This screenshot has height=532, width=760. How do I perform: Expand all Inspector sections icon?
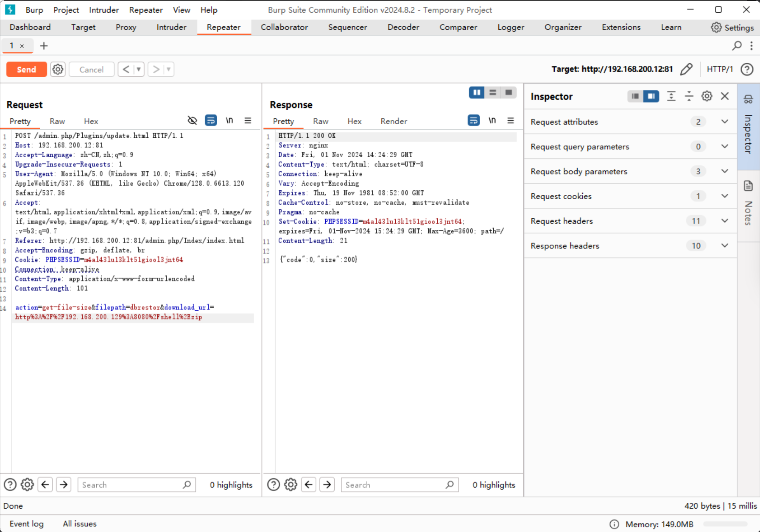(x=671, y=96)
